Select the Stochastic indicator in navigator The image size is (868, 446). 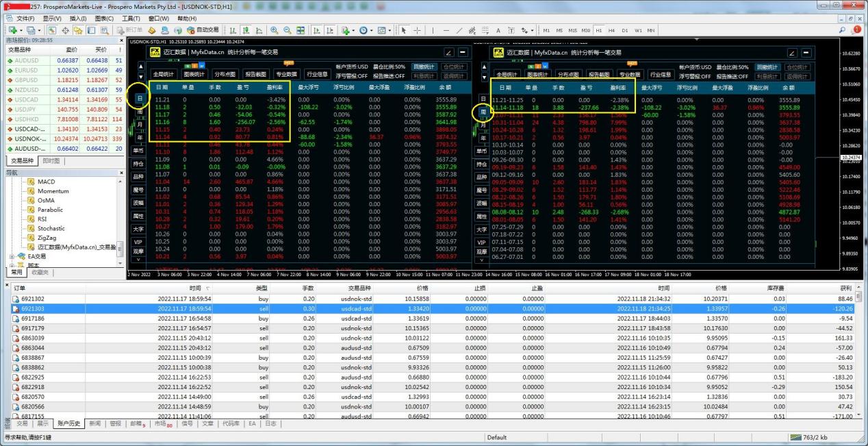point(51,228)
